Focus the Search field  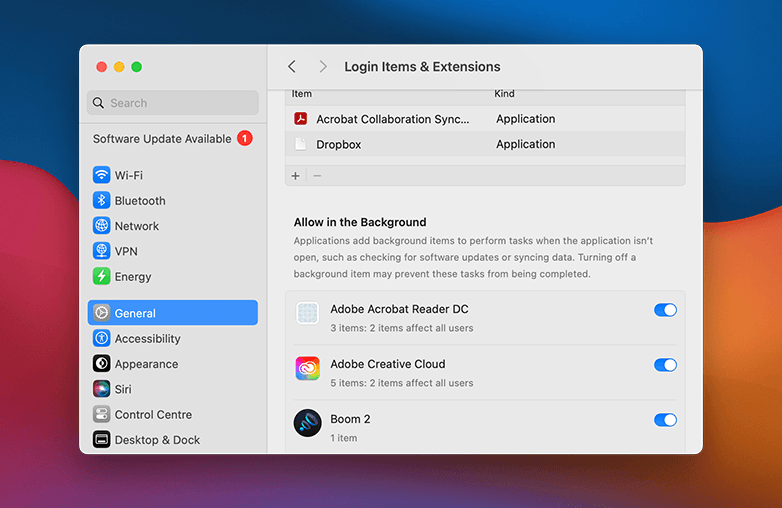click(173, 103)
